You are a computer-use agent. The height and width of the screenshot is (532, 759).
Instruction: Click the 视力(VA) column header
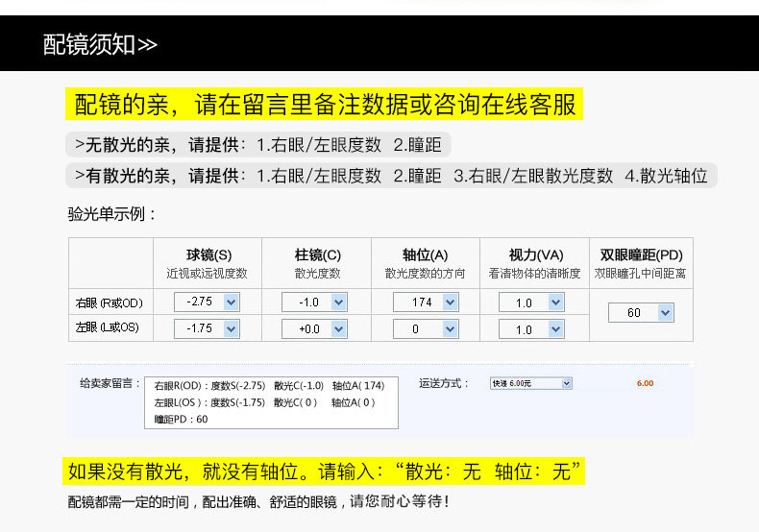535,254
